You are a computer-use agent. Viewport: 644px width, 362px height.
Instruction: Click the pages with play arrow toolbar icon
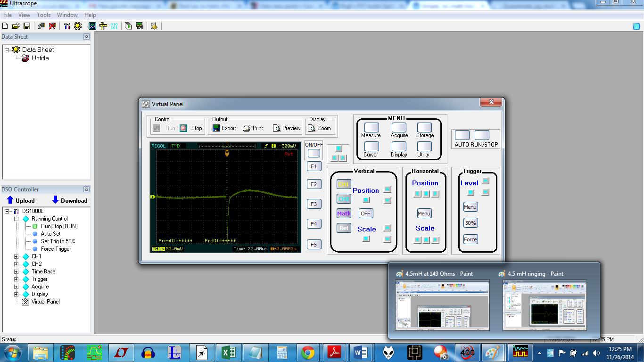coord(129,26)
